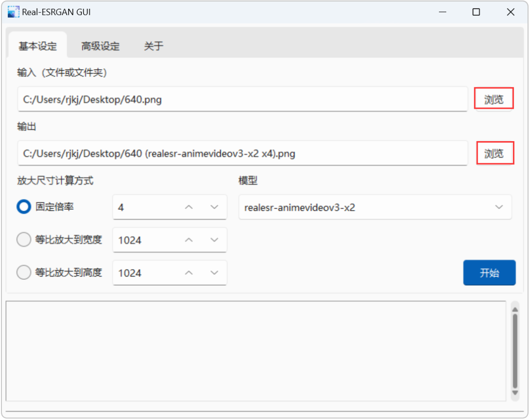Click the 输出 label text
This screenshot has width=529, height=420.
coord(26,126)
